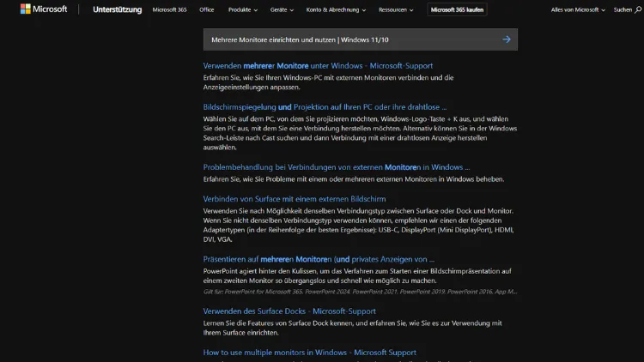Open 'How to use multiple monitors in Windows' result
Image resolution: width=644 pixels, height=362 pixels.
[310, 353]
